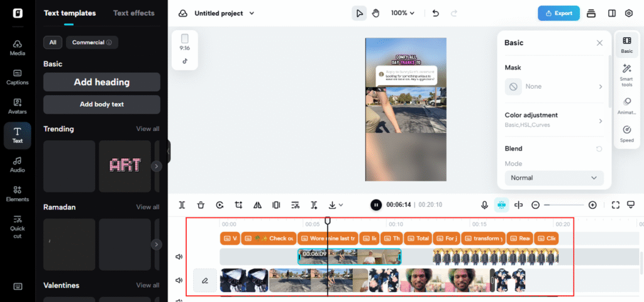Click the Mirror flip icon
The image size is (644, 302).
tap(257, 204)
